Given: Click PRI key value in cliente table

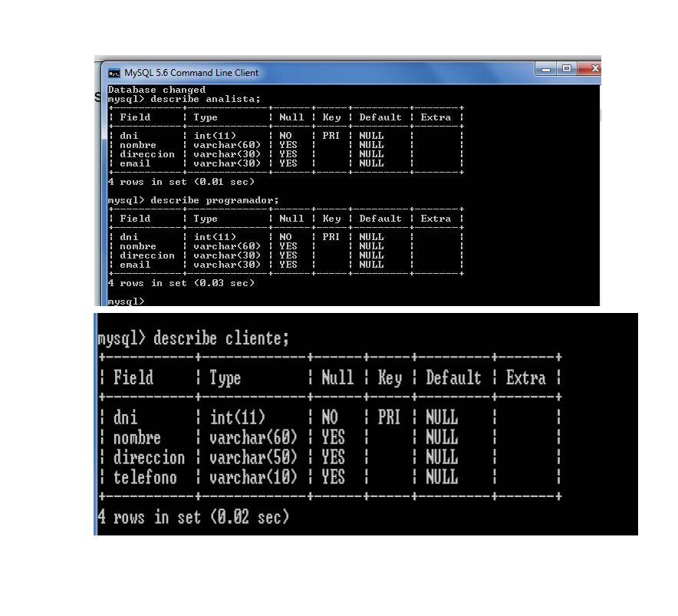Looking at the screenshot, I should point(389,417).
